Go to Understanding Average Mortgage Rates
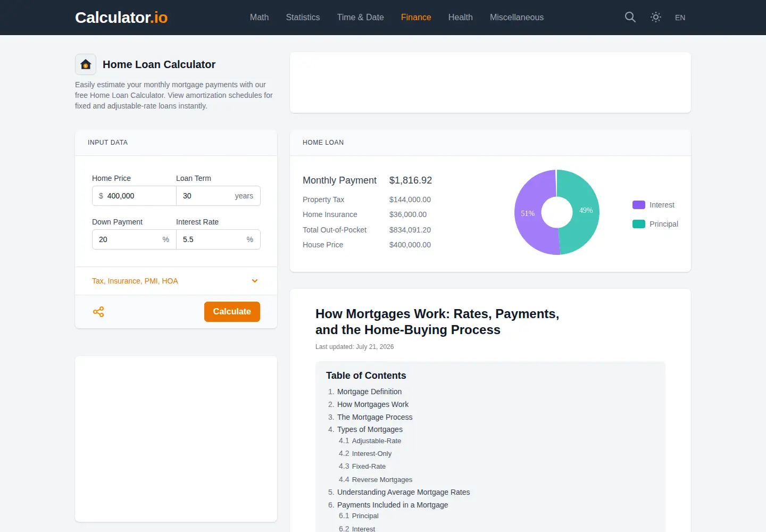Screen dimensions: 766x532 pyautogui.click(x=403, y=492)
